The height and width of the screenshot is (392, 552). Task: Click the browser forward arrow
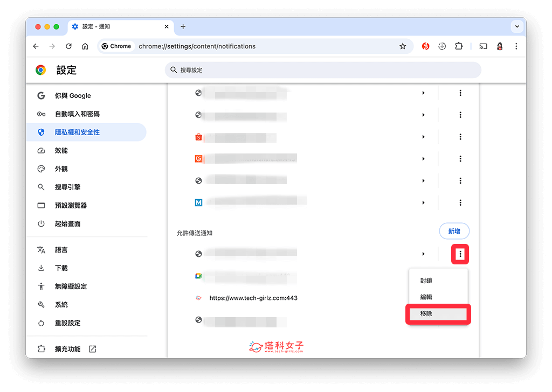(x=52, y=46)
